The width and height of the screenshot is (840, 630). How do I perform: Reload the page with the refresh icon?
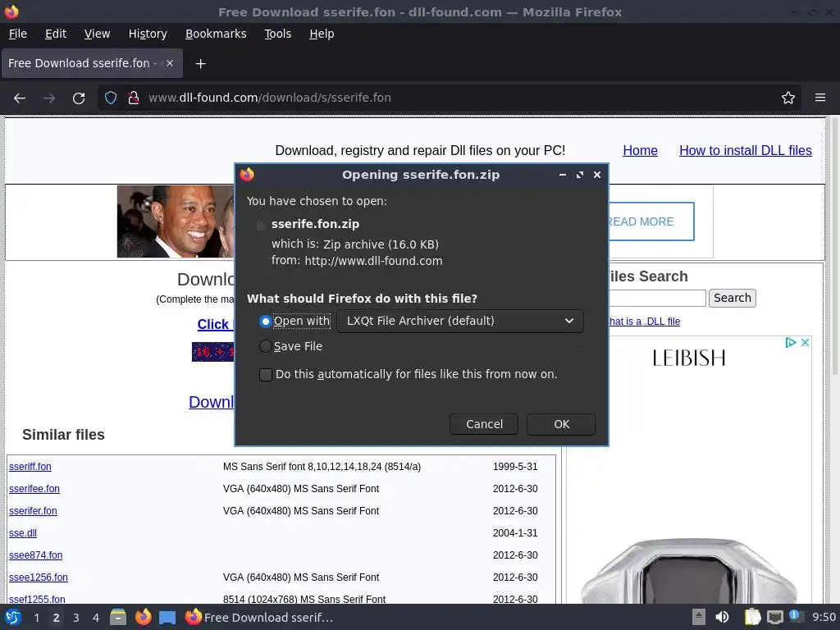click(x=79, y=98)
